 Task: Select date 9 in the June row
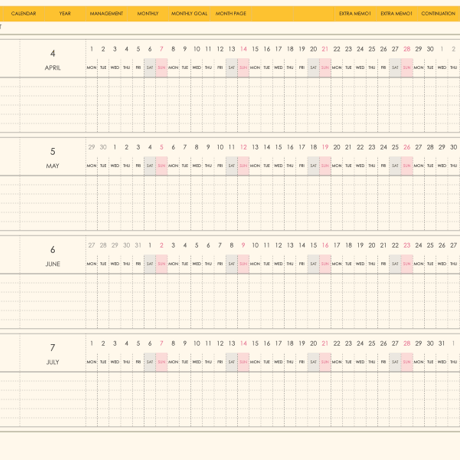tap(243, 245)
